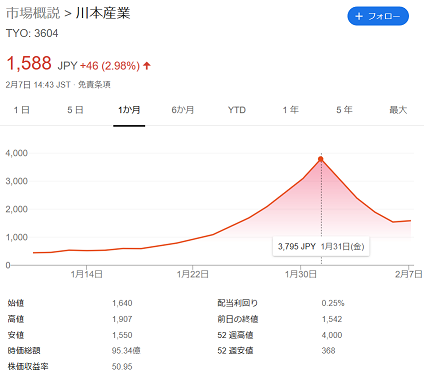The height and width of the screenshot is (375, 424).
Task: Switch to the 最大 range tab
Action: click(x=398, y=110)
